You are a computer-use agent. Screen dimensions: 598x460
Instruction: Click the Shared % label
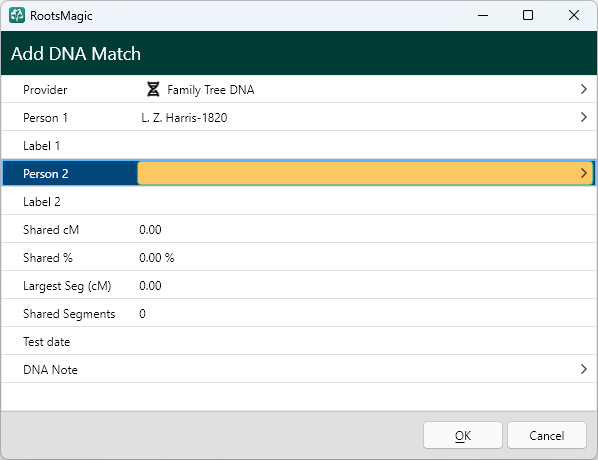(x=48, y=258)
